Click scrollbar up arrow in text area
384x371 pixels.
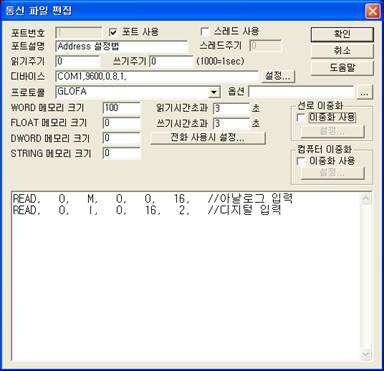(x=366, y=199)
